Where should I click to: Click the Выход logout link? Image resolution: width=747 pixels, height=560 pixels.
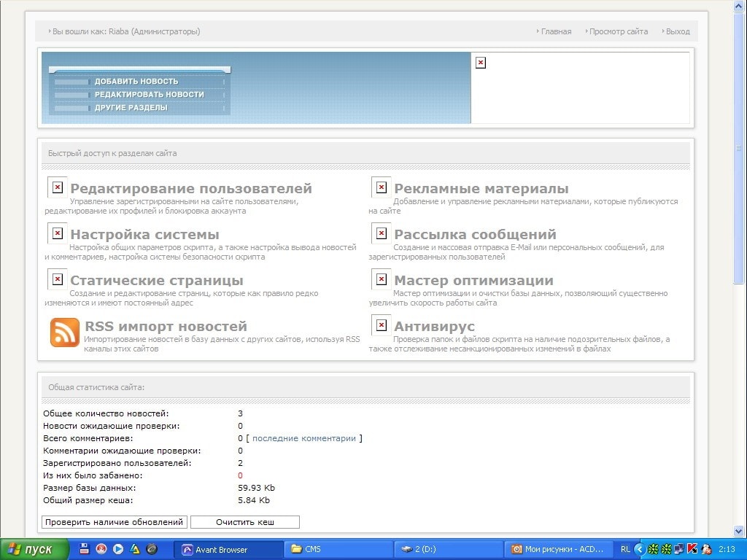tap(678, 31)
